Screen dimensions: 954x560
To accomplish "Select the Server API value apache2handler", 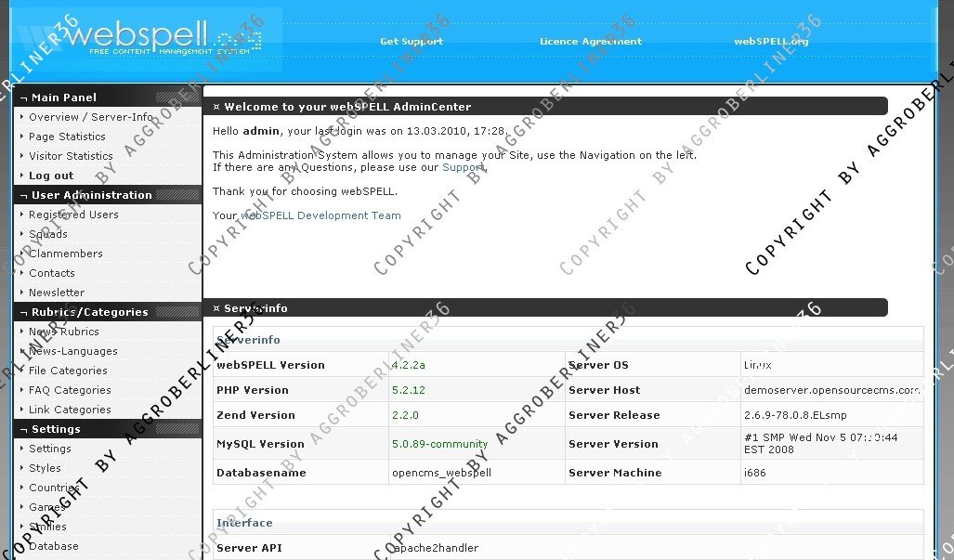I will click(435, 548).
